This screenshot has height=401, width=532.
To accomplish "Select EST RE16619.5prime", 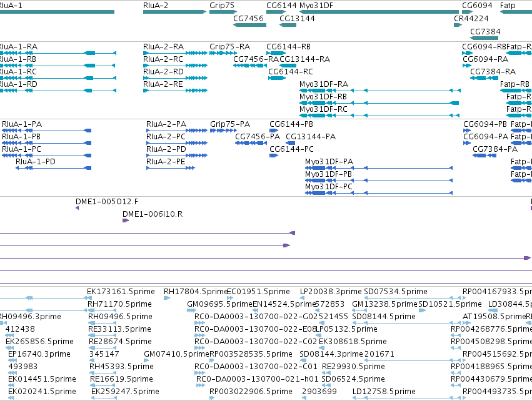I will (x=121, y=379).
